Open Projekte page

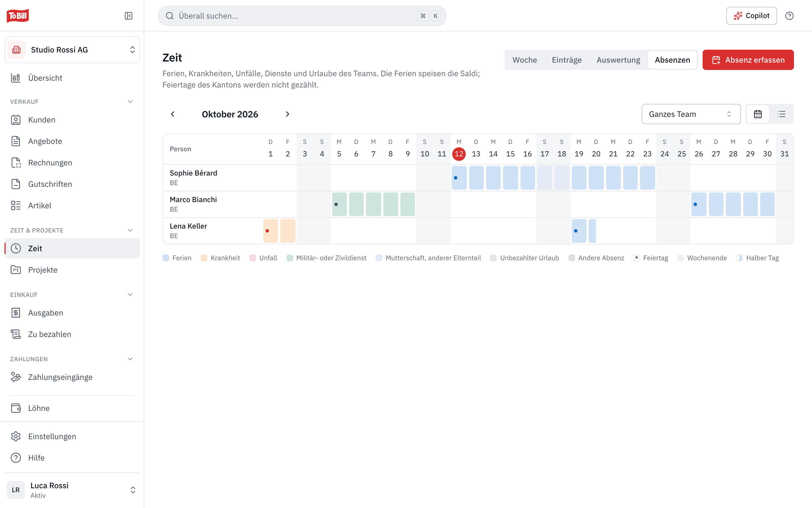click(72, 270)
